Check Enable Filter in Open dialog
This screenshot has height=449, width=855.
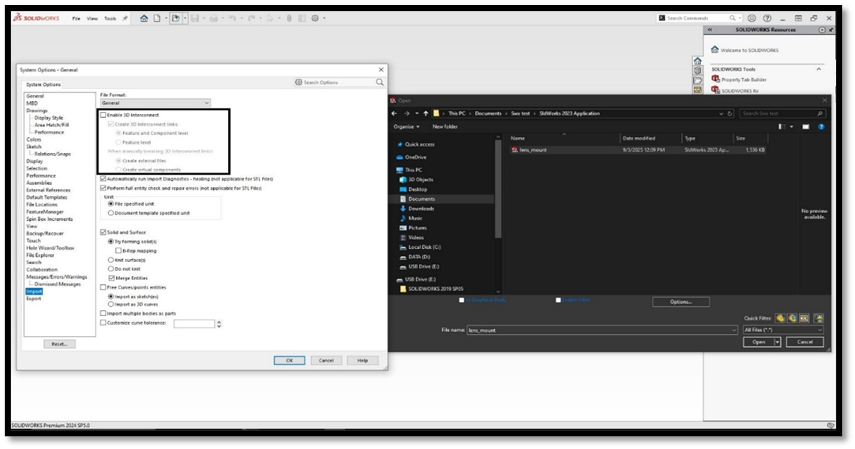tap(558, 300)
